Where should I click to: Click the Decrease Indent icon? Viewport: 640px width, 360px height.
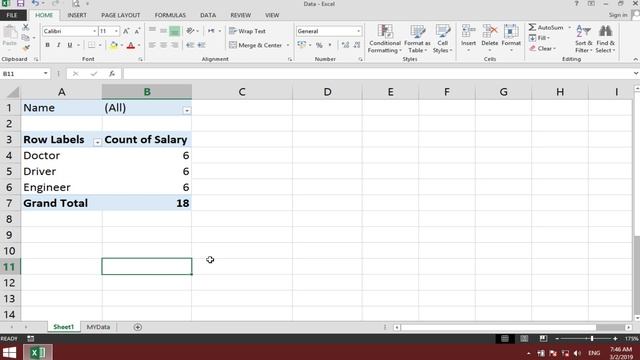(190, 45)
